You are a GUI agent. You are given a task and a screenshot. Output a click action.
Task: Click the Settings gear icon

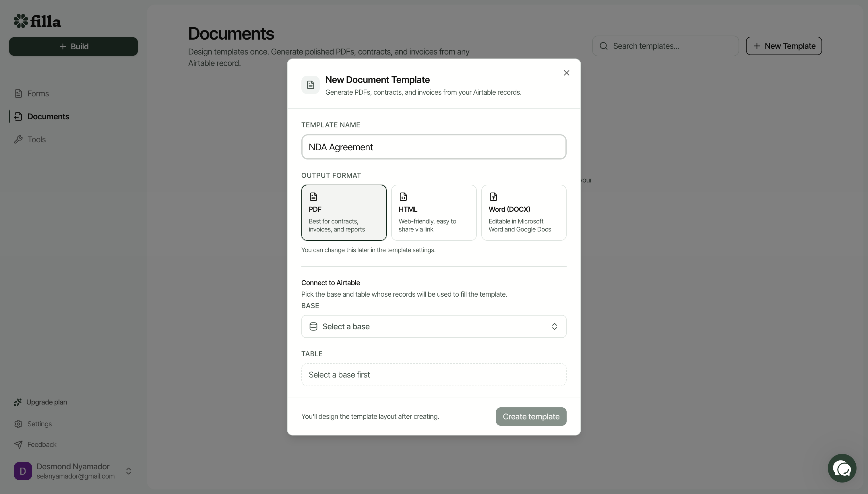tap(18, 424)
